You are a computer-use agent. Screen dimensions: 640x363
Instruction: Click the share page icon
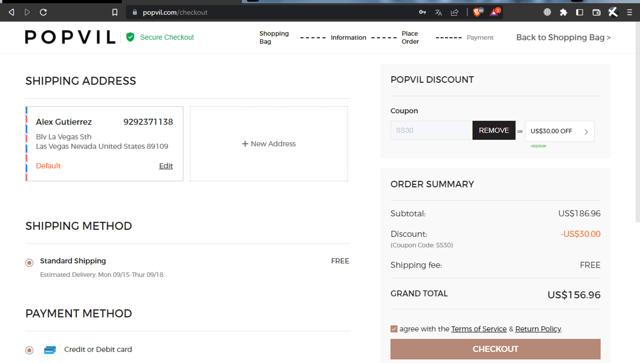click(454, 12)
